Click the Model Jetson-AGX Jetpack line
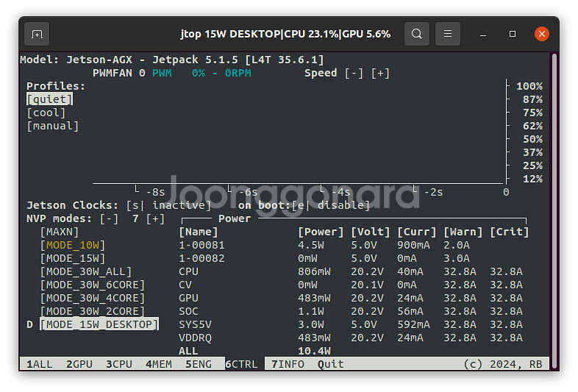Image resolution: width=578 pixels, height=392 pixels. coord(172,60)
